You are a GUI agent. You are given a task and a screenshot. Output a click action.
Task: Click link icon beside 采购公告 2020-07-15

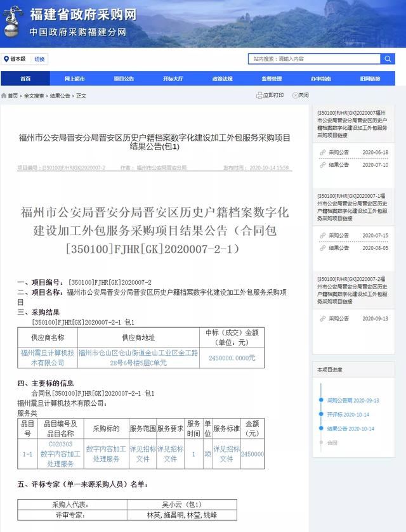pos(322,235)
